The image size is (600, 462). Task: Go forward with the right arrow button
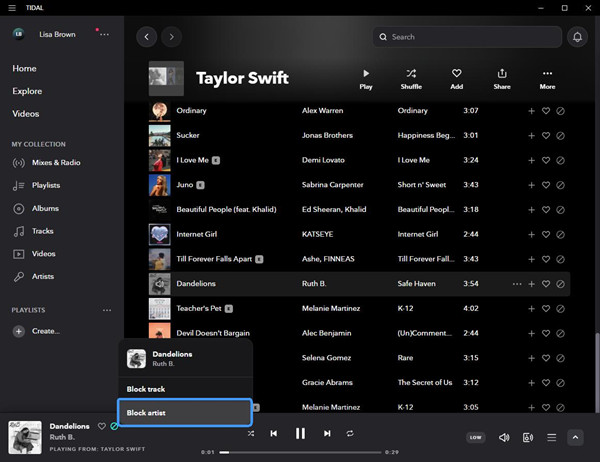171,37
